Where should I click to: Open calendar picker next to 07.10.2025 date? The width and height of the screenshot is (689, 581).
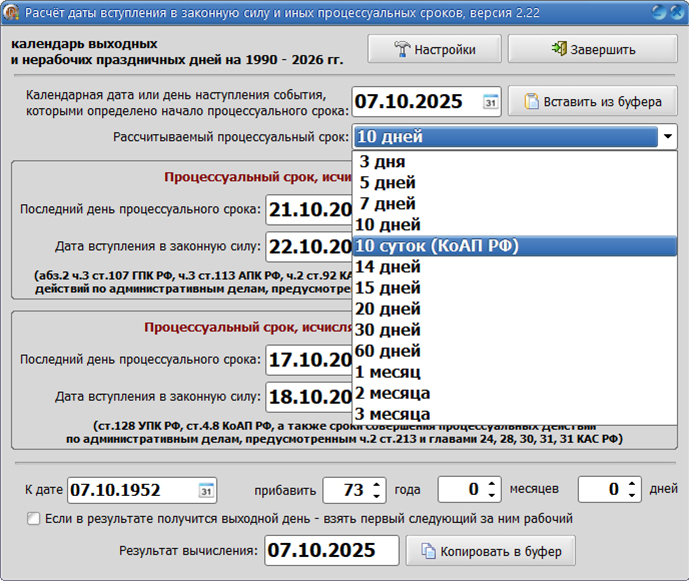pyautogui.click(x=490, y=102)
